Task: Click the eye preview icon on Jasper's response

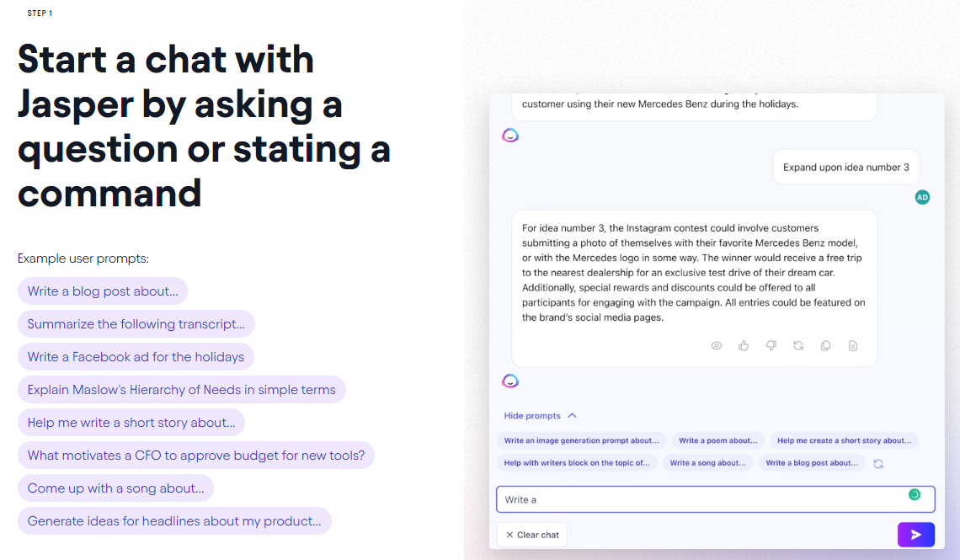Action: (716, 345)
